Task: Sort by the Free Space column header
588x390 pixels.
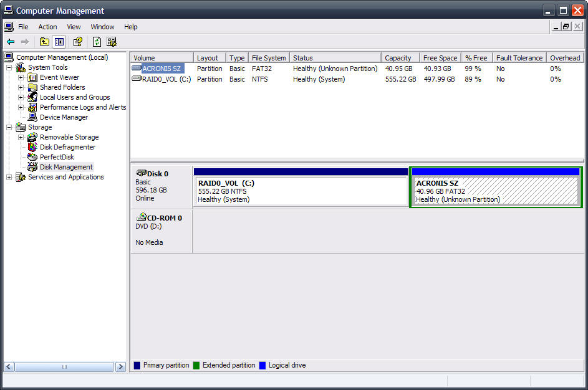Action: [440, 58]
